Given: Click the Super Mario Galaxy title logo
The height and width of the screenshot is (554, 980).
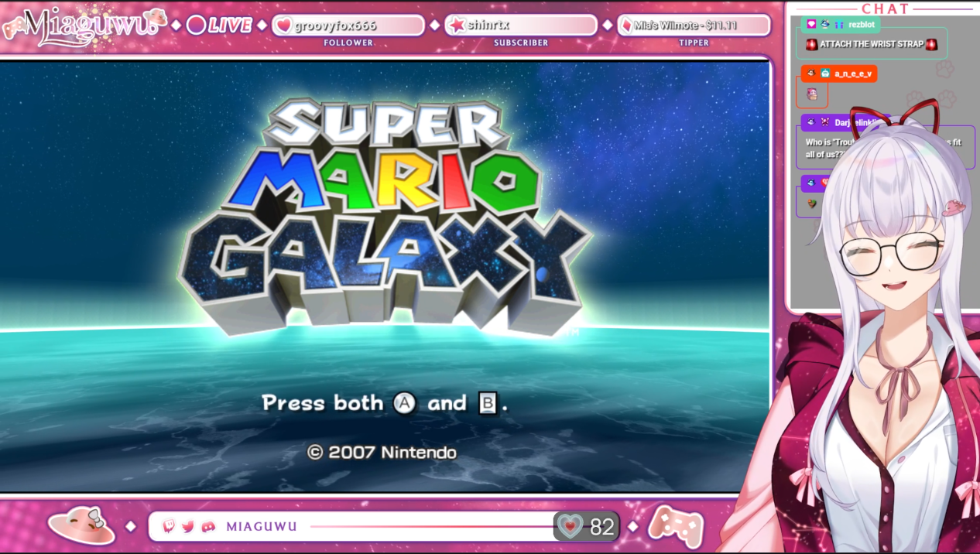Looking at the screenshot, I should (x=385, y=217).
